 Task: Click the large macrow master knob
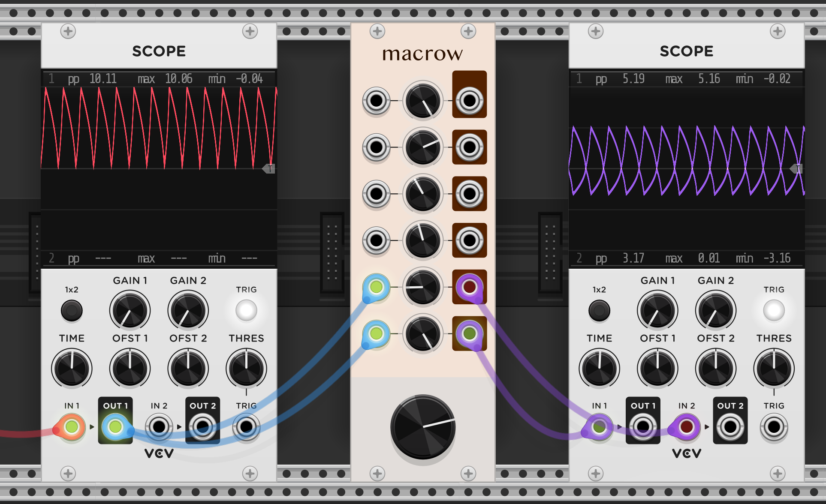tap(423, 427)
